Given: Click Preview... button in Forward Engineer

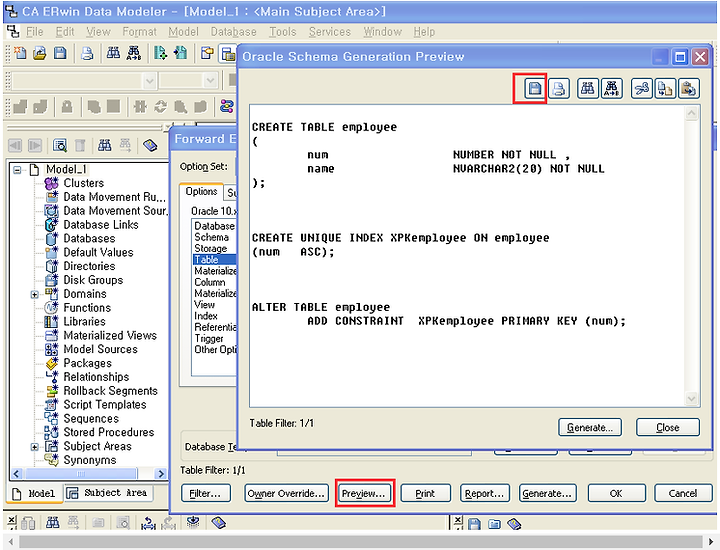Looking at the screenshot, I should [x=363, y=494].
